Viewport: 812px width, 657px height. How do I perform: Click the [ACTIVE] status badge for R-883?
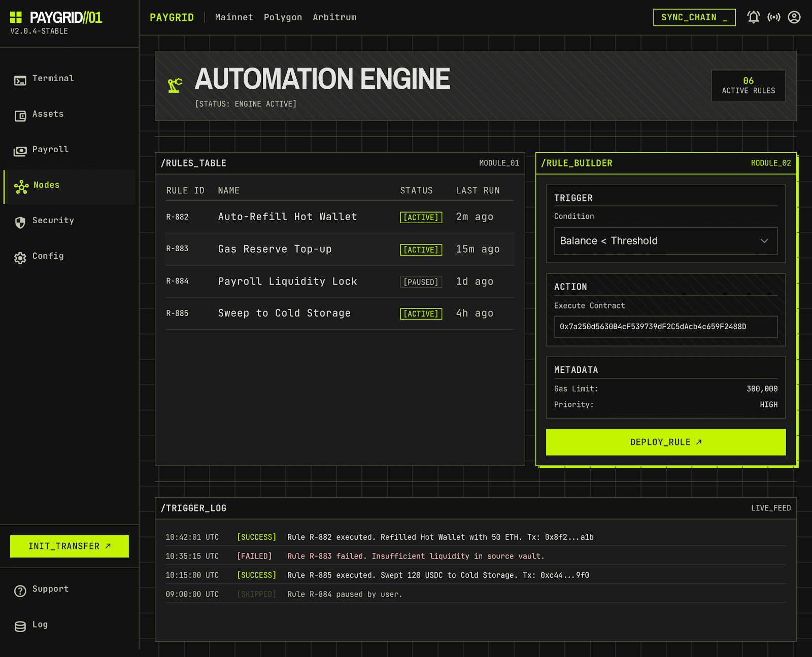pos(421,250)
